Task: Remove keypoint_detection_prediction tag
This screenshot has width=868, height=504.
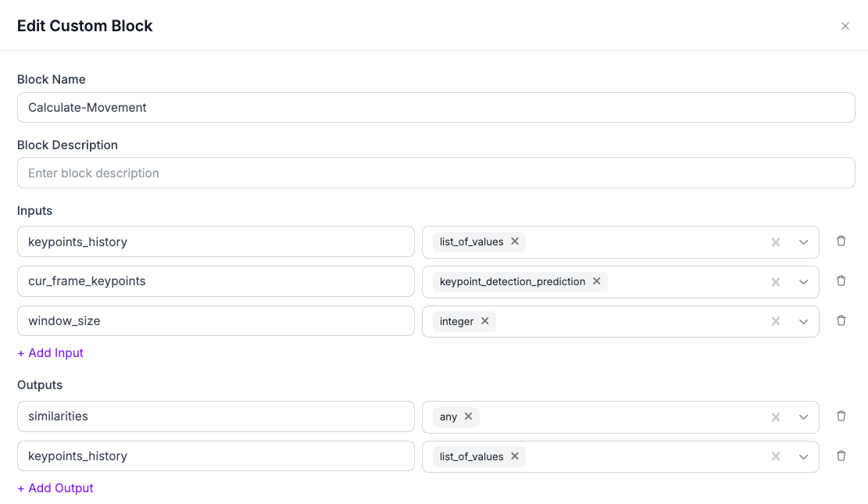Action: (x=597, y=281)
